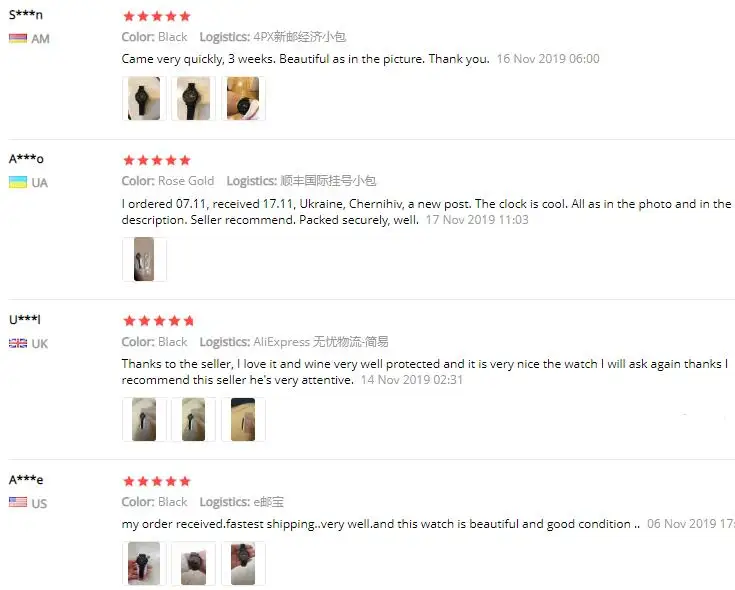Click the US flag icon
Screen dimensions: 735x590
point(18,502)
